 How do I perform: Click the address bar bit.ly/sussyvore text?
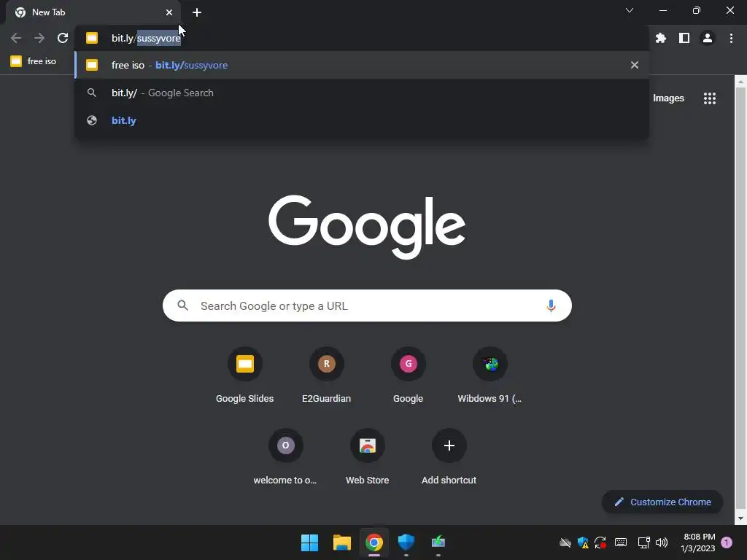point(146,38)
